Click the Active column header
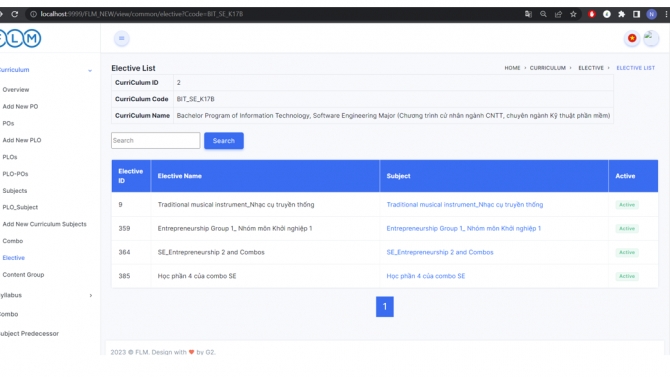The width and height of the screenshot is (670, 377). tap(633, 176)
